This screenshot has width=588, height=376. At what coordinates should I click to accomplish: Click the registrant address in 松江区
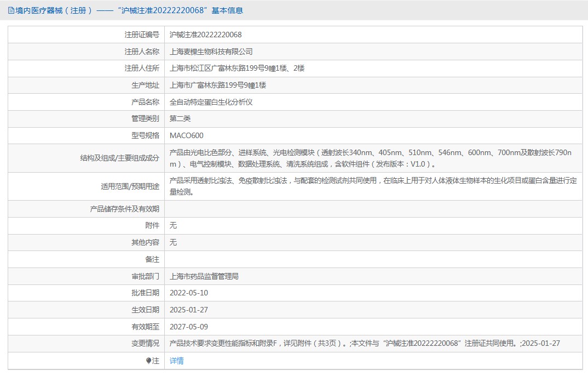tap(237, 69)
